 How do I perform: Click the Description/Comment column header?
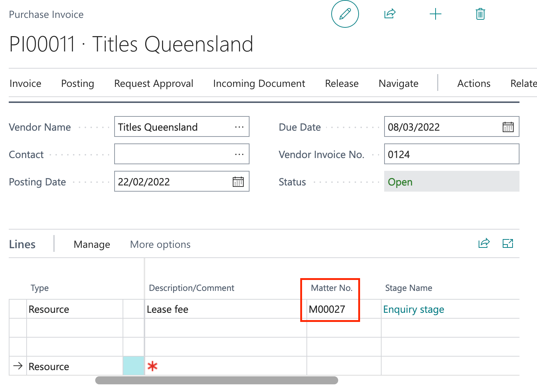click(x=192, y=288)
